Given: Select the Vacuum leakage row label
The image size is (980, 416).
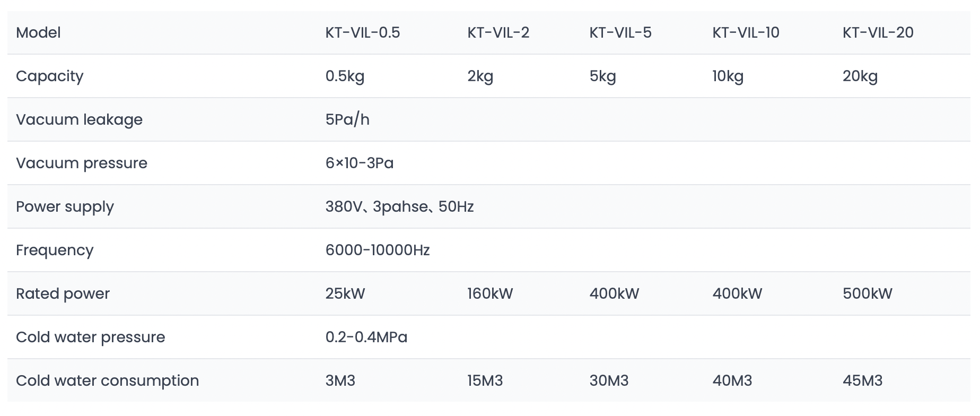Looking at the screenshot, I should pos(79,120).
